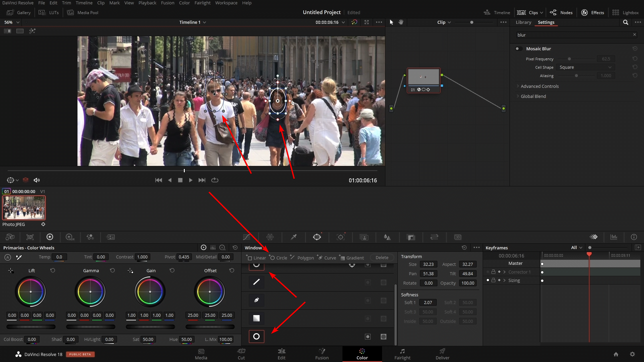The width and height of the screenshot is (644, 362).
Task: Expand the Advanced Controls section
Action: click(540, 86)
